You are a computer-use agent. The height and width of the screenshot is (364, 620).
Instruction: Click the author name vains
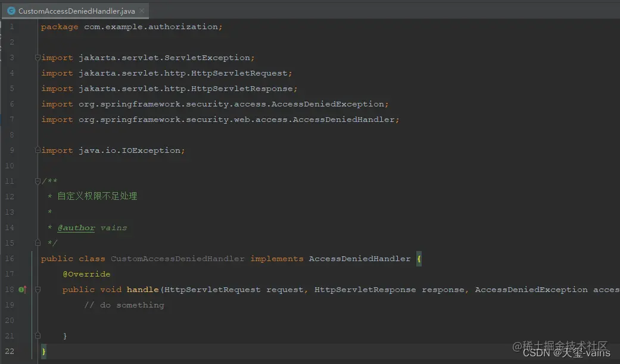114,228
